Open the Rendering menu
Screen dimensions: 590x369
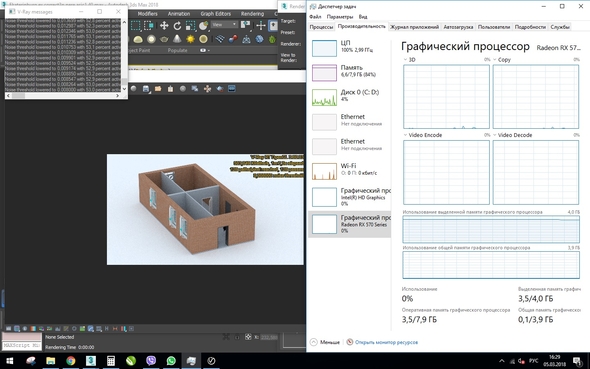[252, 14]
